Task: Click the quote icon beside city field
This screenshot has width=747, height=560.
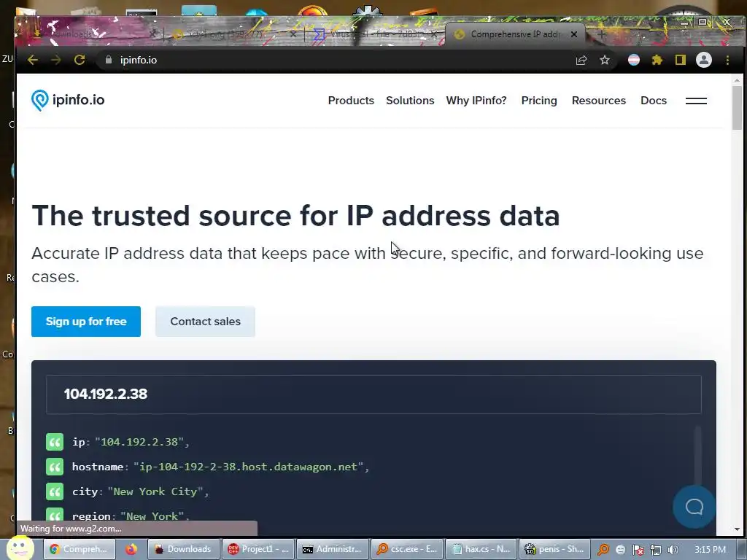Action: tap(55, 491)
